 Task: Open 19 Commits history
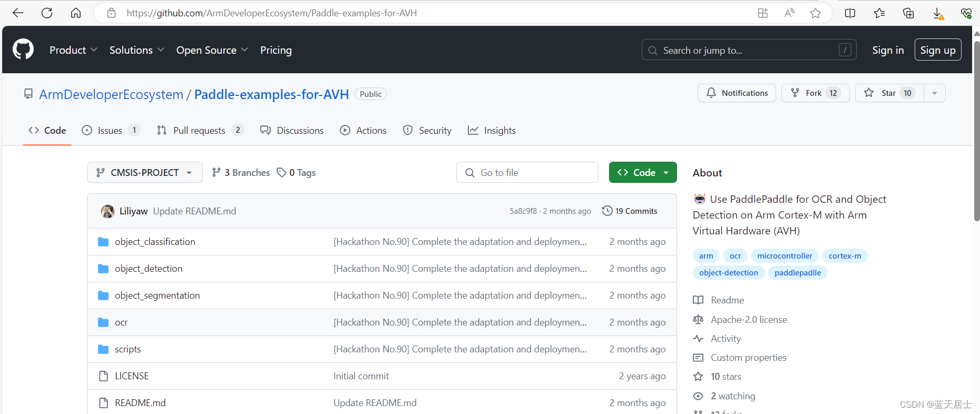tap(630, 211)
